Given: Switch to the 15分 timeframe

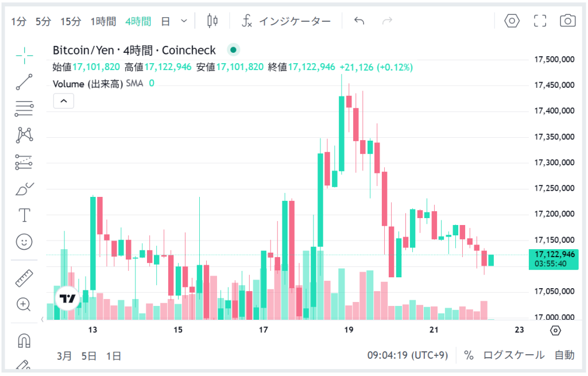Looking at the screenshot, I should tap(71, 22).
